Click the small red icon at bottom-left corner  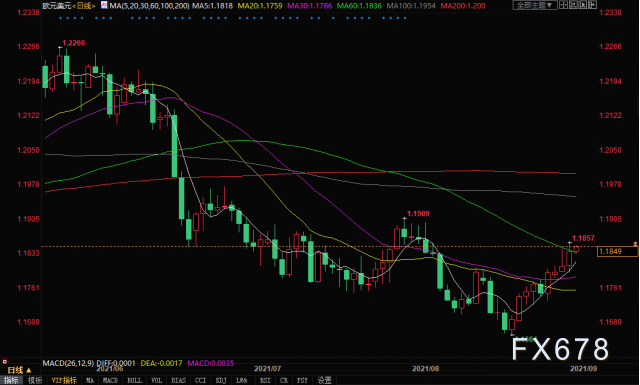click(4, 362)
